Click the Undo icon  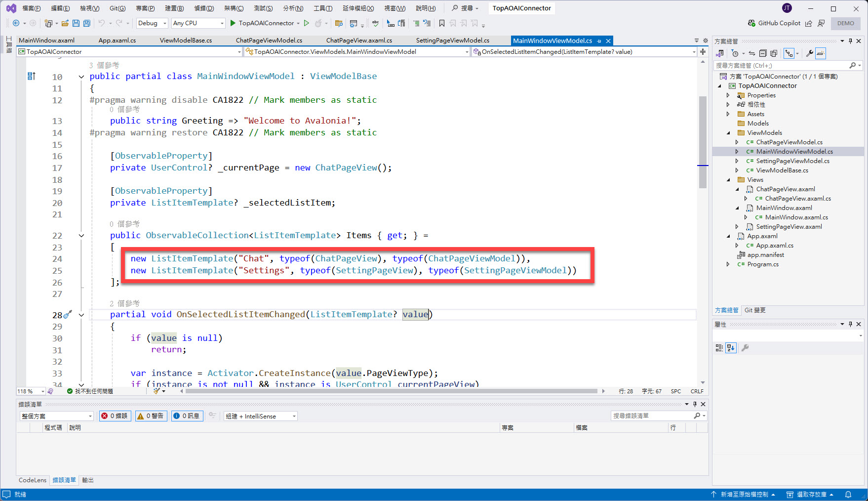(x=101, y=23)
